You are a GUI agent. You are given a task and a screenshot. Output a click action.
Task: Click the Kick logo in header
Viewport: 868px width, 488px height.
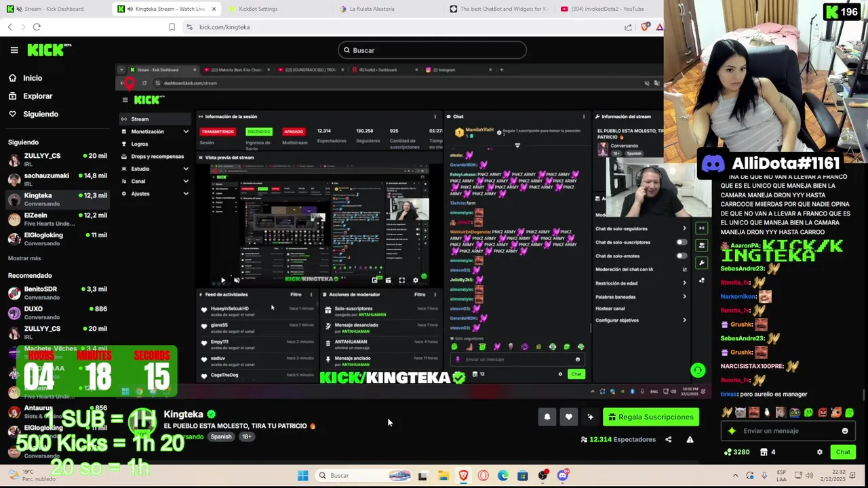pyautogui.click(x=49, y=50)
